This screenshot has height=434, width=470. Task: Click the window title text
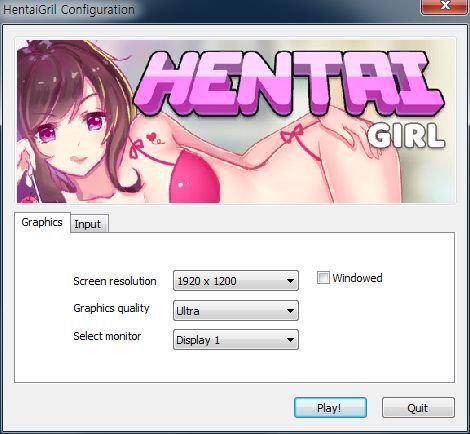pos(69,10)
